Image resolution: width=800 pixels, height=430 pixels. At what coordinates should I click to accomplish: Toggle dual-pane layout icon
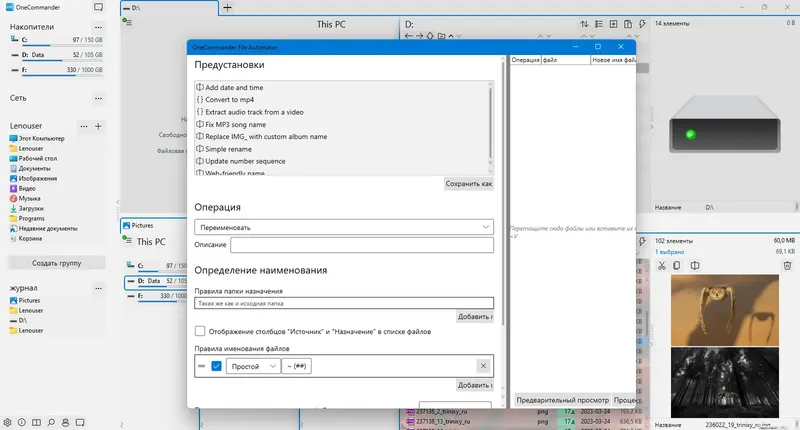36,422
